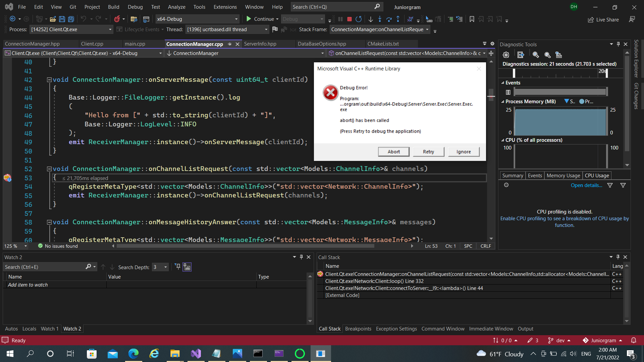644x362 pixels.
Task: Stop the debugging session
Action: pyautogui.click(x=349, y=19)
